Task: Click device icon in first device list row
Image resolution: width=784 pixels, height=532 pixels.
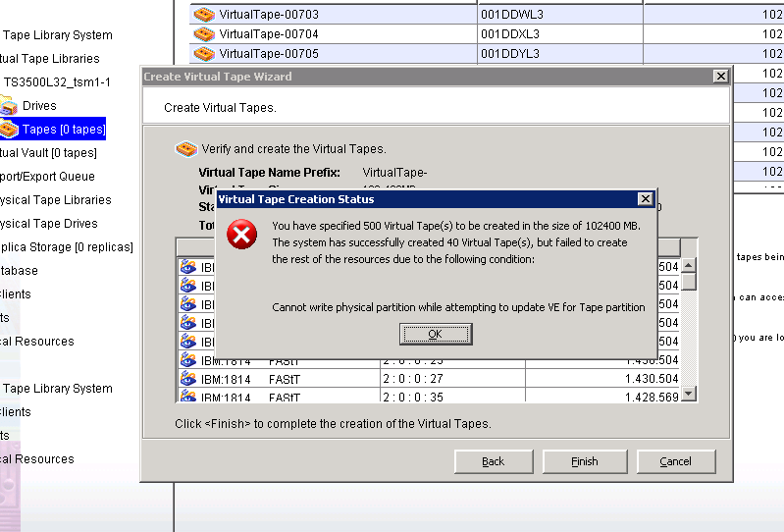Action: click(188, 267)
